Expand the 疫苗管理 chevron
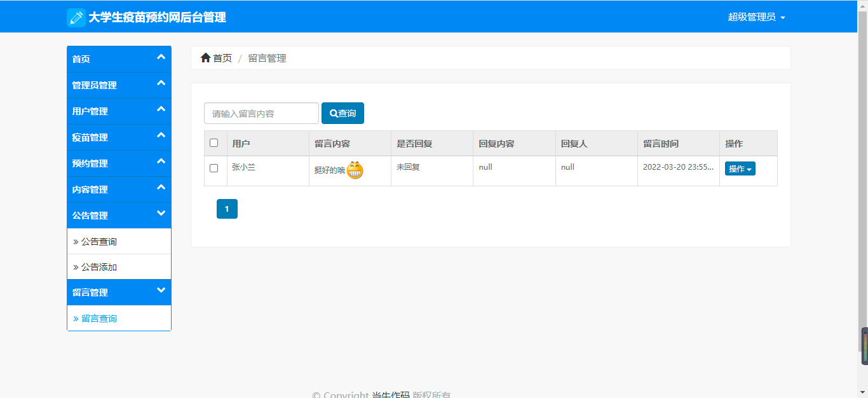The width and height of the screenshot is (868, 398). (161, 135)
